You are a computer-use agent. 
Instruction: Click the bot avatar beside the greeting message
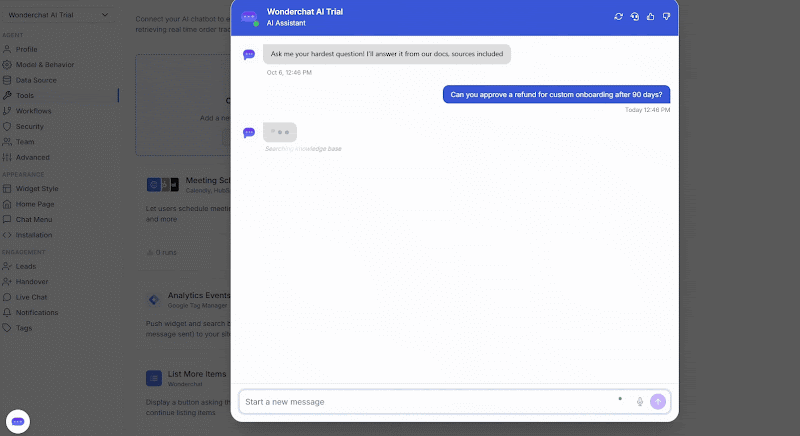249,54
